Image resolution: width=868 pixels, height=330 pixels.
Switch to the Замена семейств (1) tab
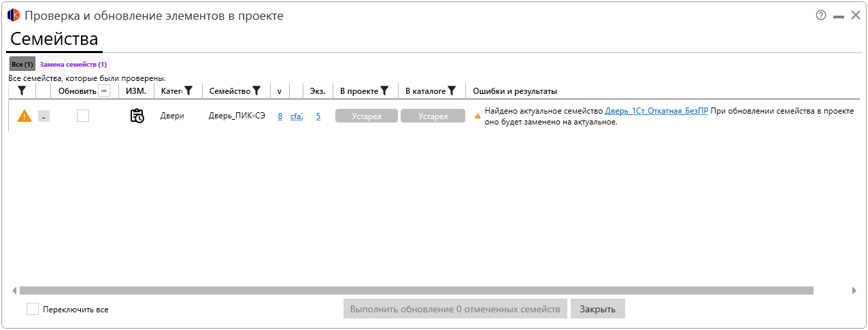pyautogui.click(x=73, y=65)
